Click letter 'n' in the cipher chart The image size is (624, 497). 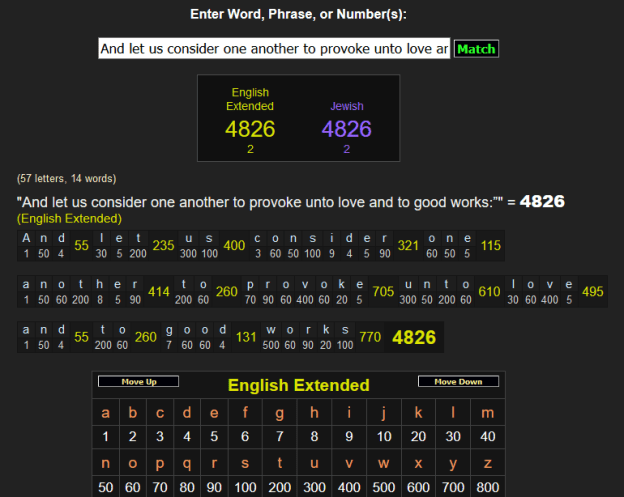click(x=107, y=463)
